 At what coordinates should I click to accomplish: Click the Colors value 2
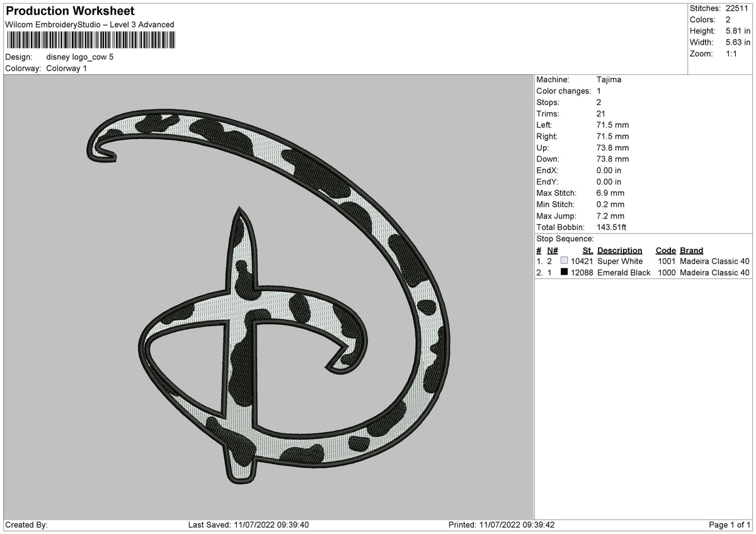pyautogui.click(x=728, y=20)
